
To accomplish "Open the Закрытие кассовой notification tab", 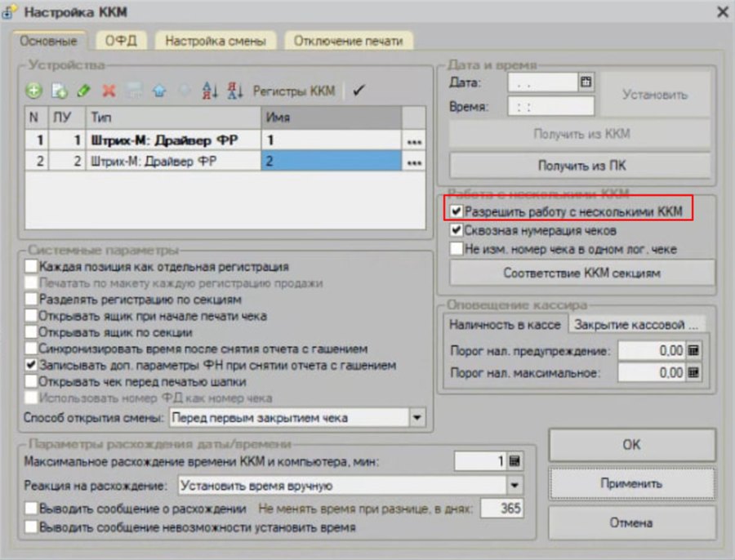I will (x=636, y=324).
